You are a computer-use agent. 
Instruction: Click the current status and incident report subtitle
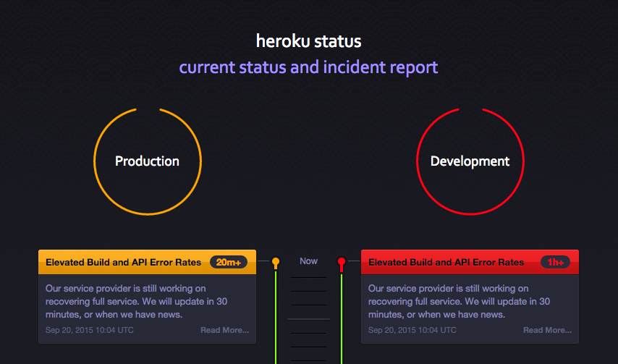coord(308,67)
